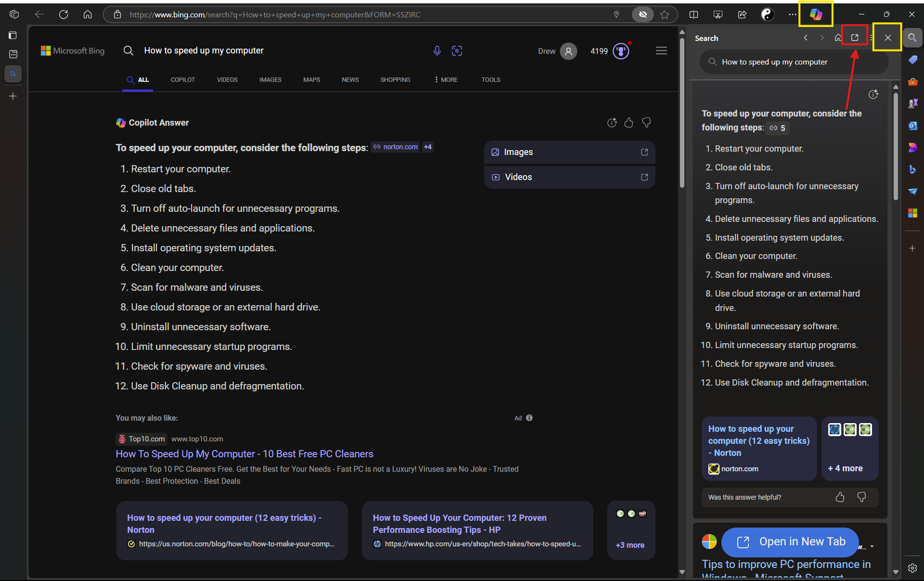924x581 pixels.
Task: Go back in the sidebar Search pane
Action: [x=806, y=38]
